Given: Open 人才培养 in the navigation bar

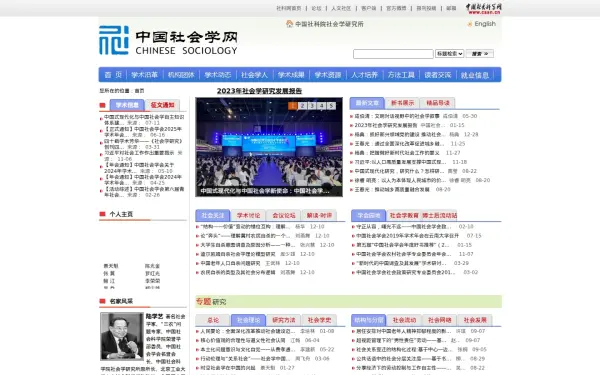Looking at the screenshot, I should (365, 75).
